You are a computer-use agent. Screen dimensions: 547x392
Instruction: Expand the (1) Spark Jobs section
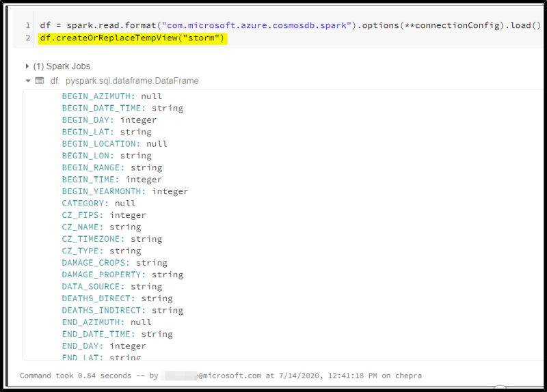[x=27, y=66]
